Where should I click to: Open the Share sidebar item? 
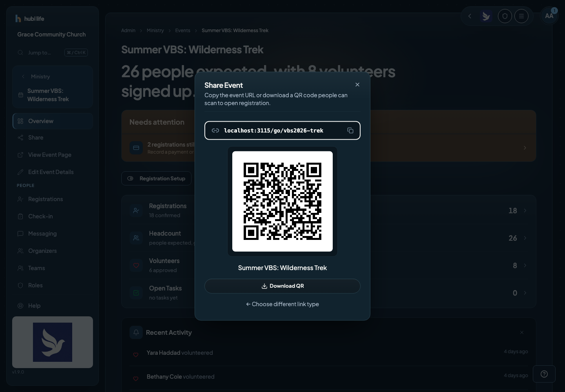click(53, 138)
